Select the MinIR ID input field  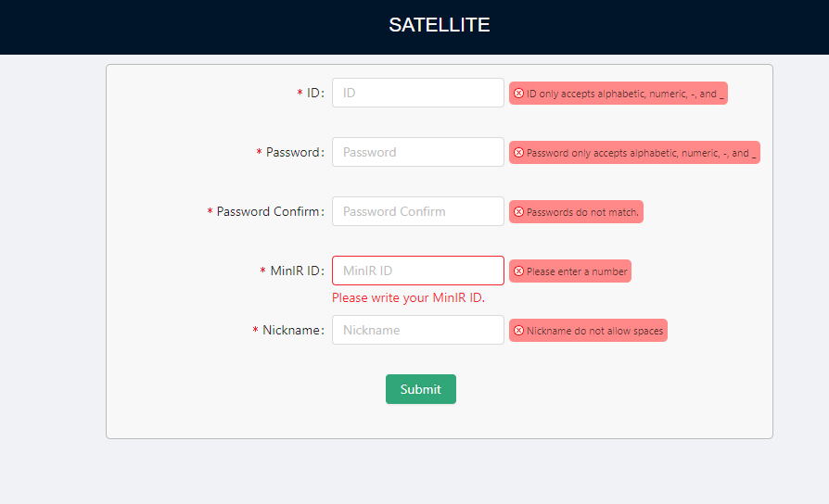pyautogui.click(x=417, y=271)
